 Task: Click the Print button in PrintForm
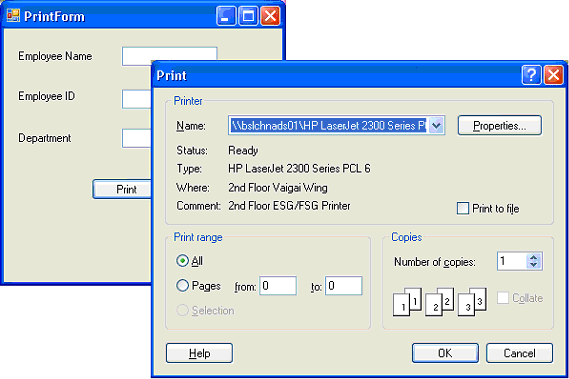coord(122,189)
